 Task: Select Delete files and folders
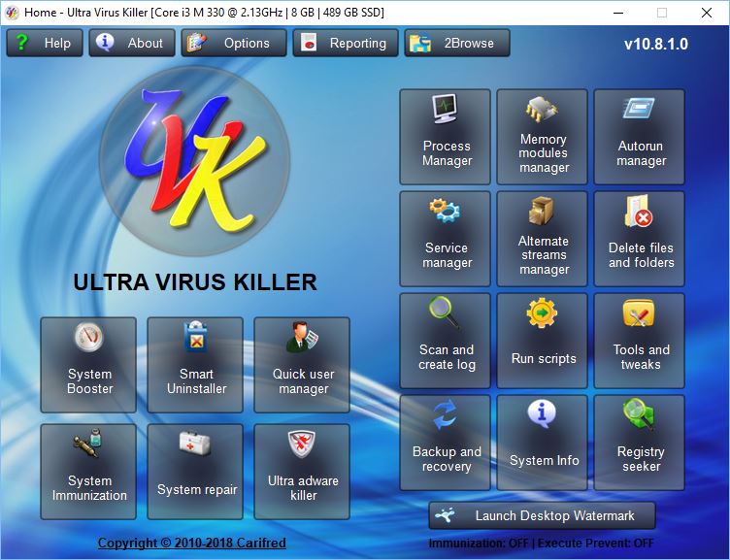coord(639,239)
